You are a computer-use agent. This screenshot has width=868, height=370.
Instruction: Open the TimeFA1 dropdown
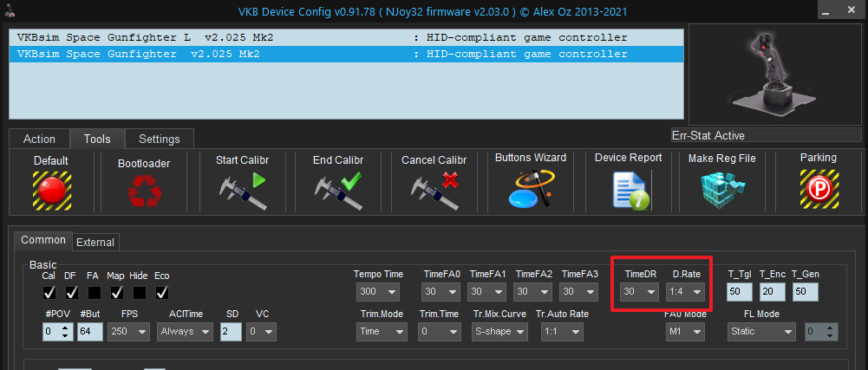tap(486, 291)
